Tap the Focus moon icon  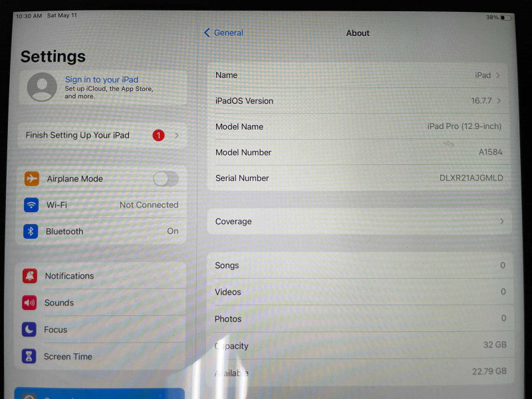click(x=29, y=329)
